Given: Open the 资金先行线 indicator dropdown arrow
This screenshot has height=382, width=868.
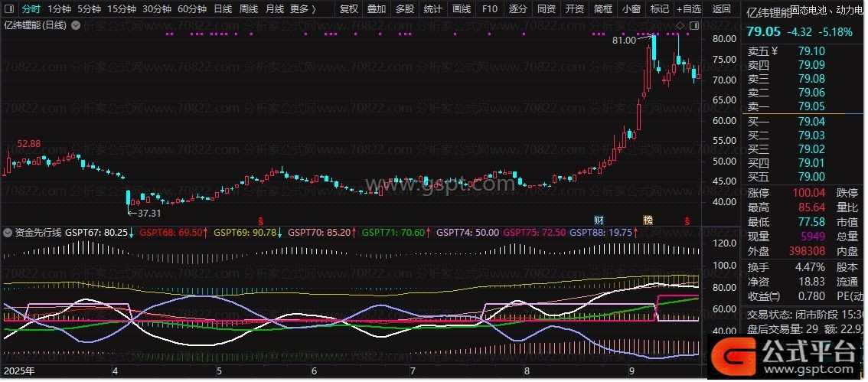Looking at the screenshot, I should pyautogui.click(x=8, y=232).
